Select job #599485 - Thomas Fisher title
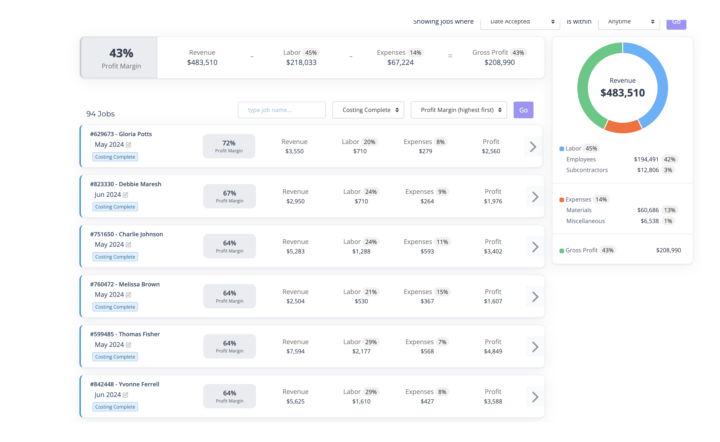The image size is (720, 442). pos(125,334)
